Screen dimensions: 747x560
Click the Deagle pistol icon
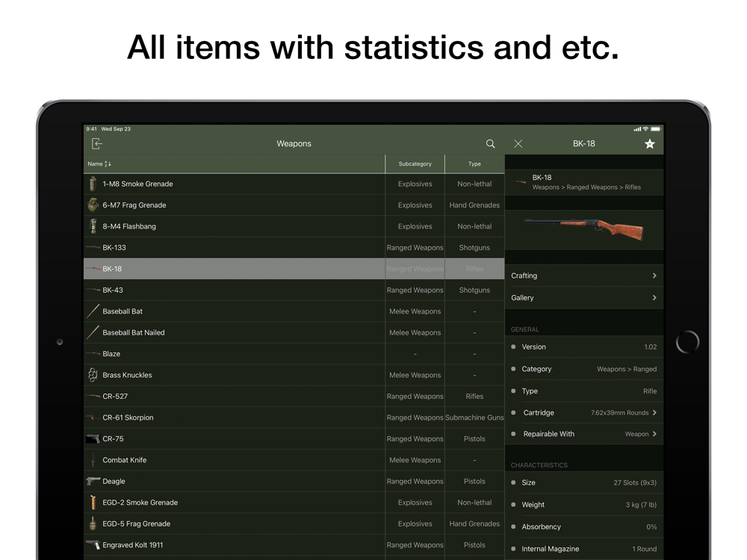click(93, 482)
